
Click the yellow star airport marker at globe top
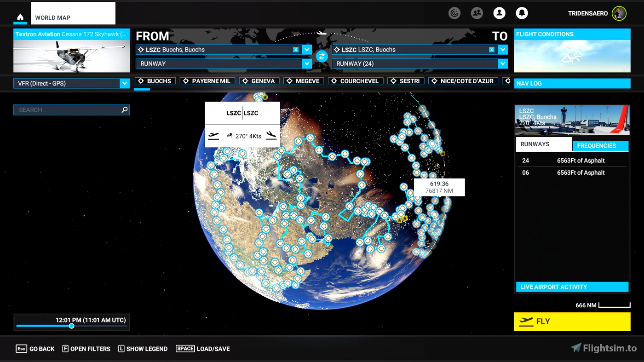[x=265, y=97]
